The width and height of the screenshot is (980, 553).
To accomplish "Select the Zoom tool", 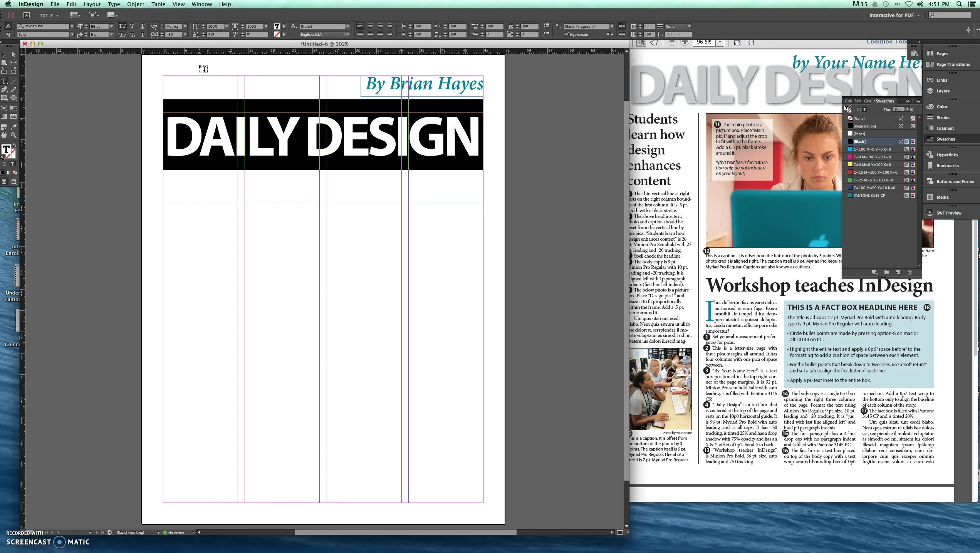I will (13, 136).
